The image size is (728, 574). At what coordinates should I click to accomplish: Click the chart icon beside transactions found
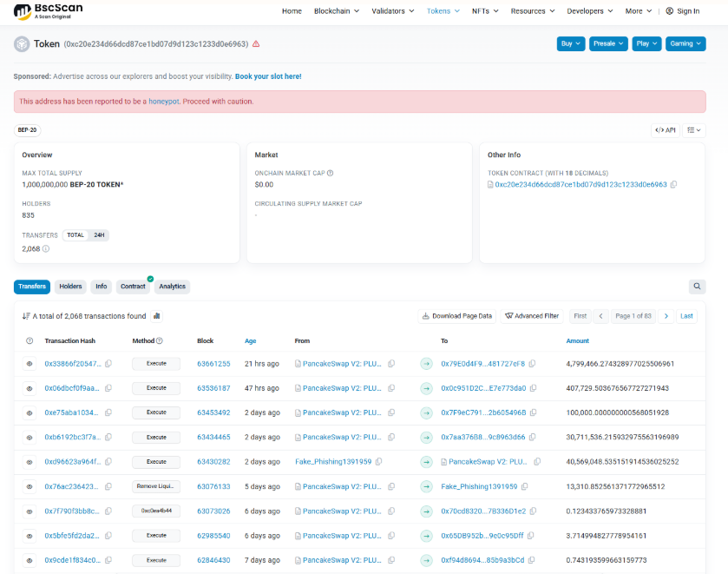(157, 316)
